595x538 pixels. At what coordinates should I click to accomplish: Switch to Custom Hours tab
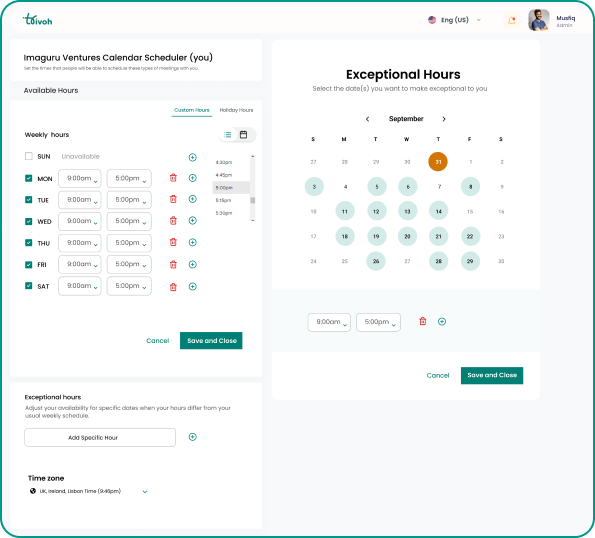click(x=192, y=110)
